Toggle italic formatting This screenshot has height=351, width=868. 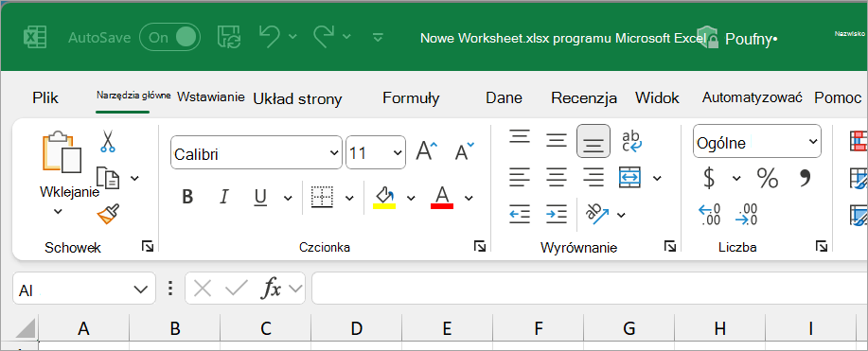[224, 197]
